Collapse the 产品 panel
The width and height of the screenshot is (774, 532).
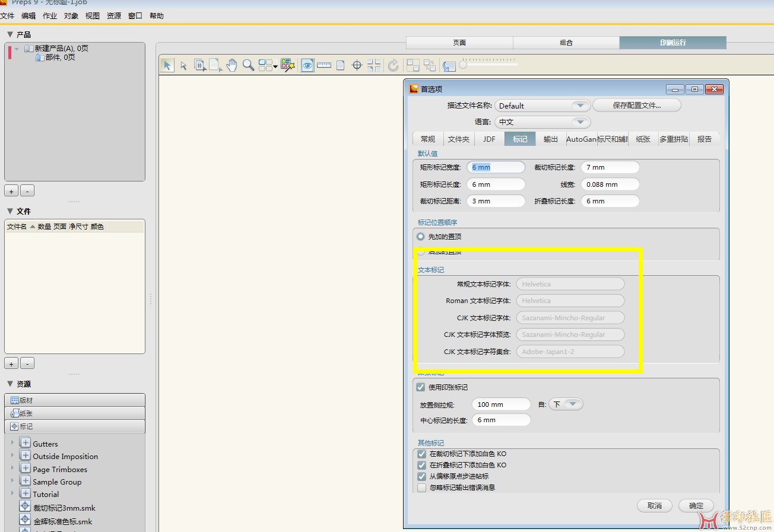10,34
